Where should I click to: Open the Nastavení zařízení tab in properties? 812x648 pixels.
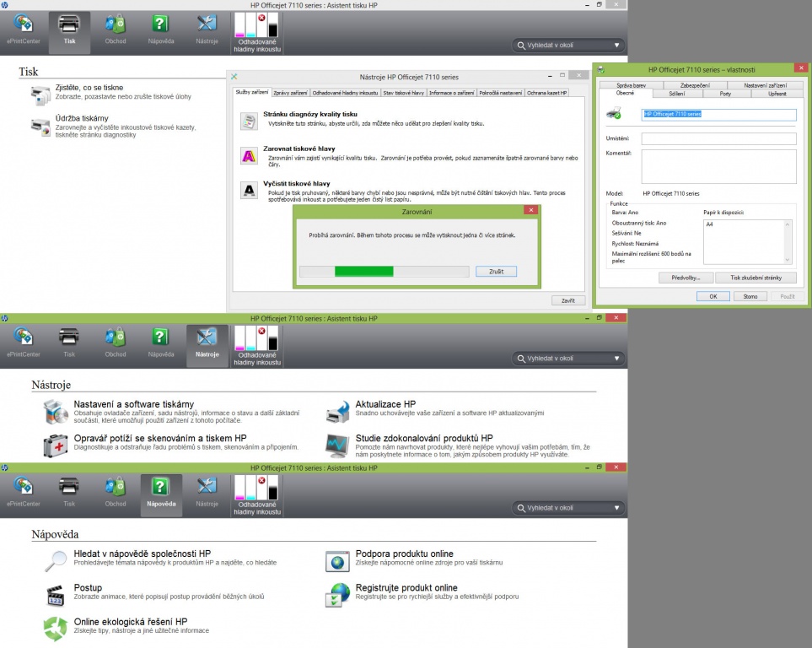pyautogui.click(x=765, y=85)
